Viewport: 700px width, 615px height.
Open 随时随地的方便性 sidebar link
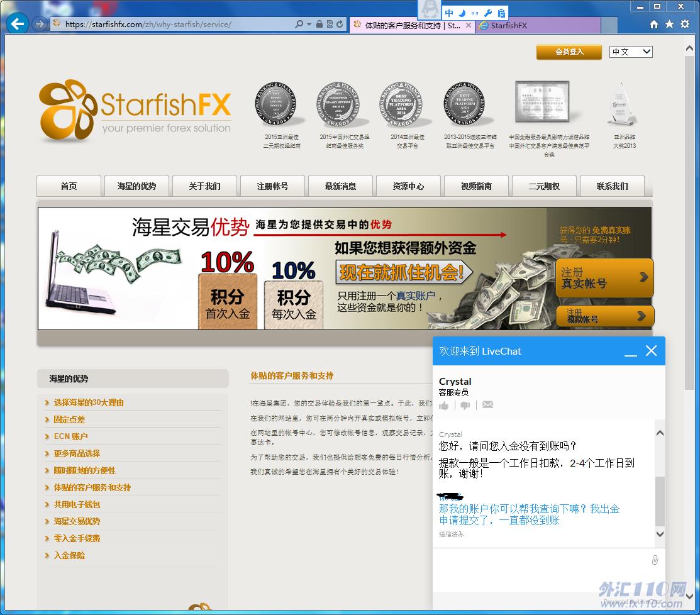84,470
